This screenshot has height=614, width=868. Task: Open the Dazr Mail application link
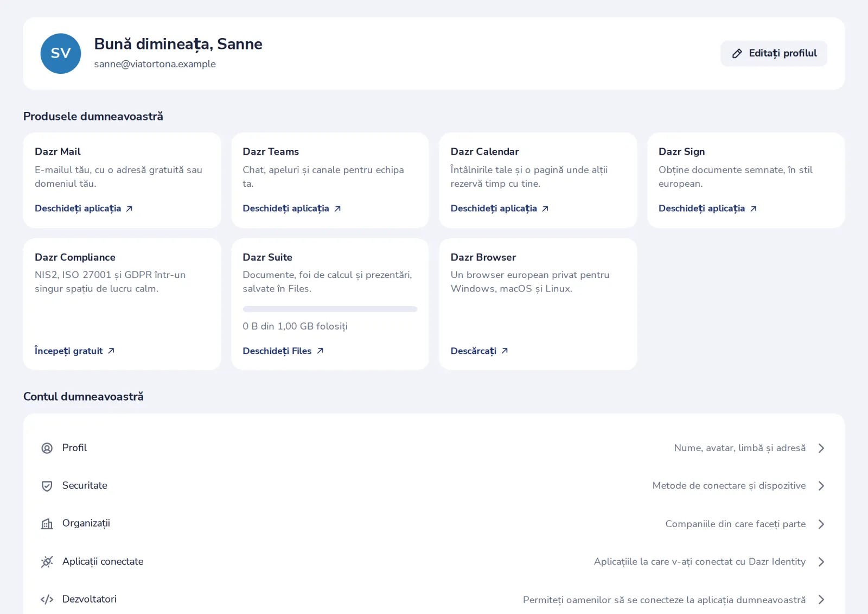point(84,208)
